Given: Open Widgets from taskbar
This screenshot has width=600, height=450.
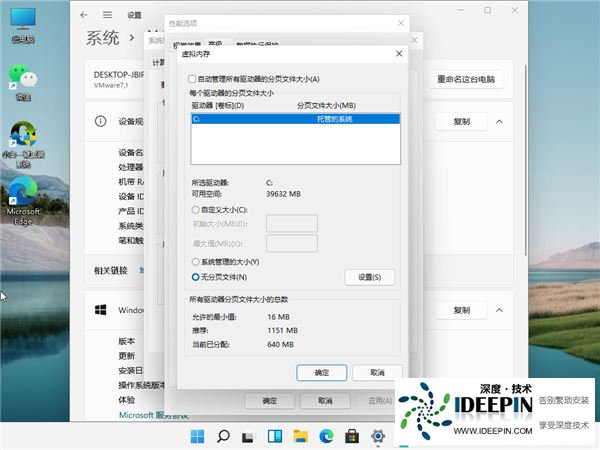Looking at the screenshot, I should pyautogui.click(x=275, y=436).
